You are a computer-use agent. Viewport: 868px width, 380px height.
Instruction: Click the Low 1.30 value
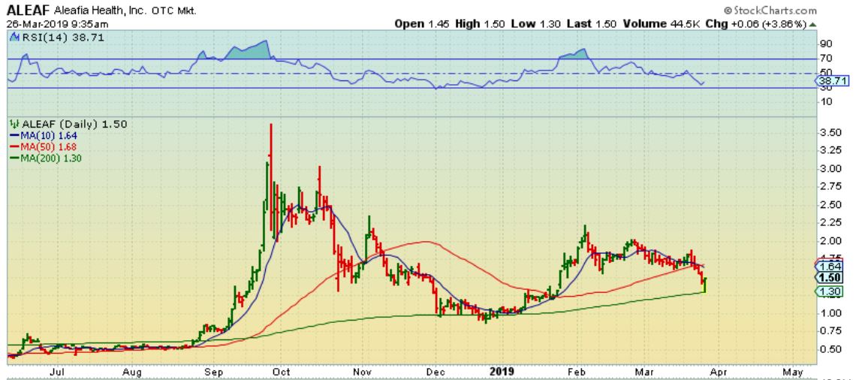[536, 24]
